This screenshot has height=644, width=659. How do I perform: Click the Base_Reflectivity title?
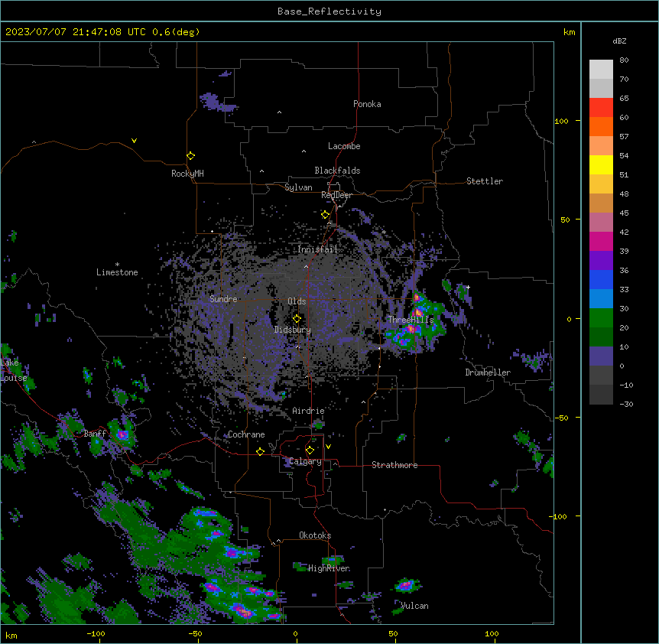coord(329,11)
